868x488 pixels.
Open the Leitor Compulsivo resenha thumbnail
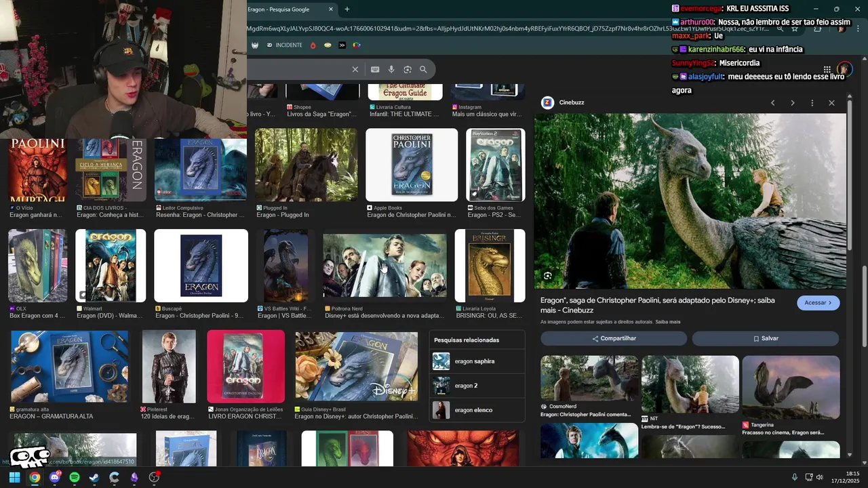pyautogui.click(x=201, y=169)
